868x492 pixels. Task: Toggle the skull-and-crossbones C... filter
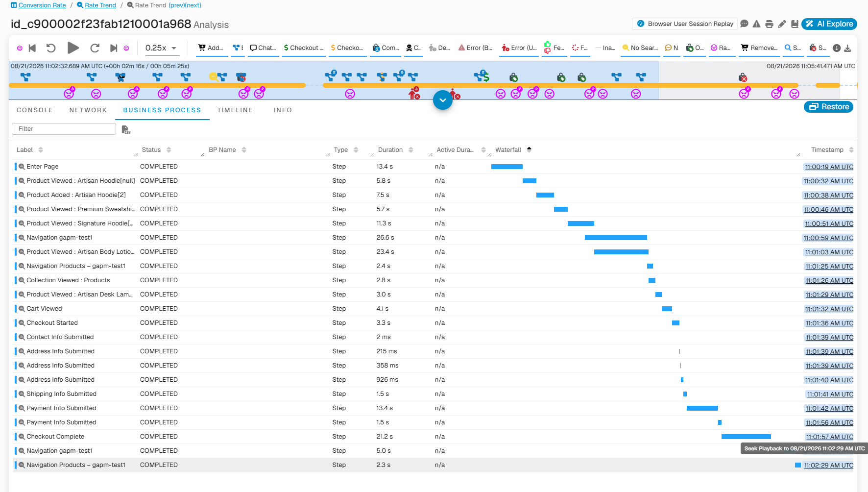(x=414, y=48)
